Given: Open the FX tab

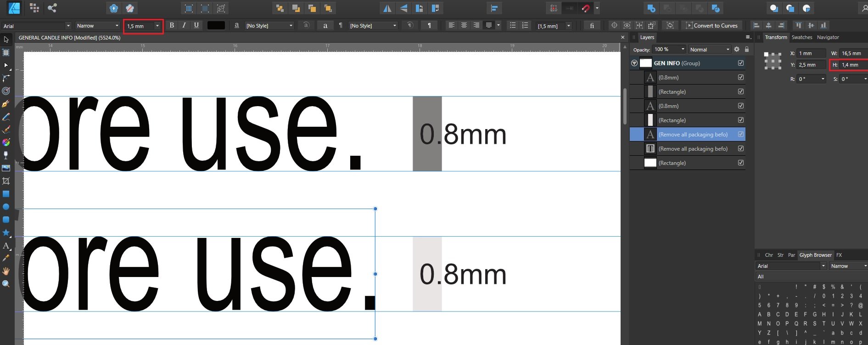Looking at the screenshot, I should pyautogui.click(x=839, y=255).
